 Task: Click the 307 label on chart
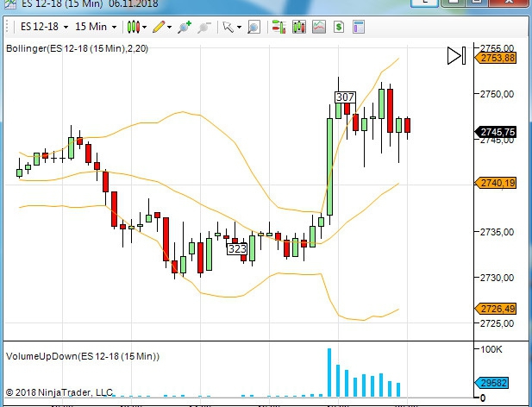click(x=345, y=97)
